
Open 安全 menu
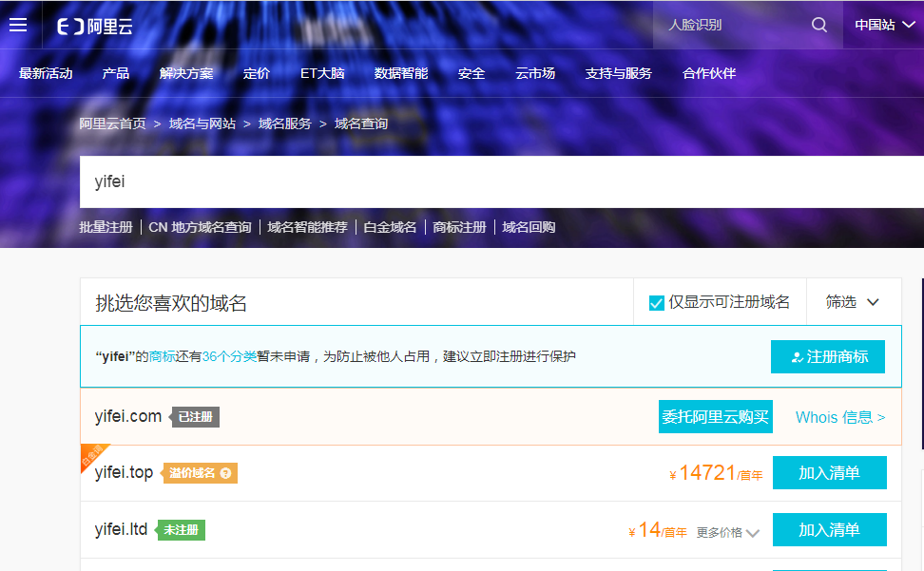point(472,73)
